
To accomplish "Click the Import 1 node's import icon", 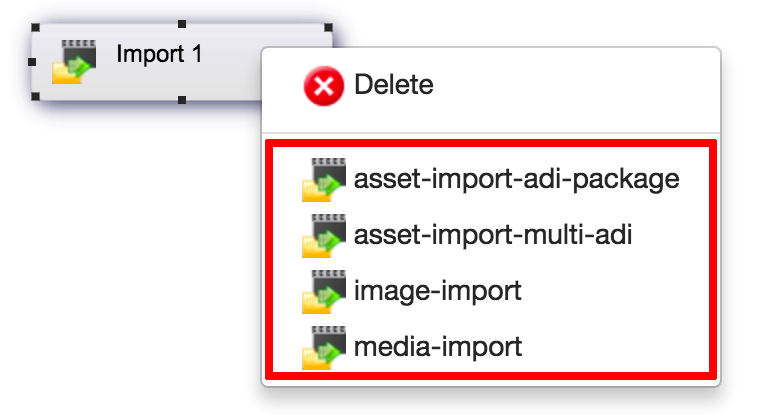I will coord(74,62).
